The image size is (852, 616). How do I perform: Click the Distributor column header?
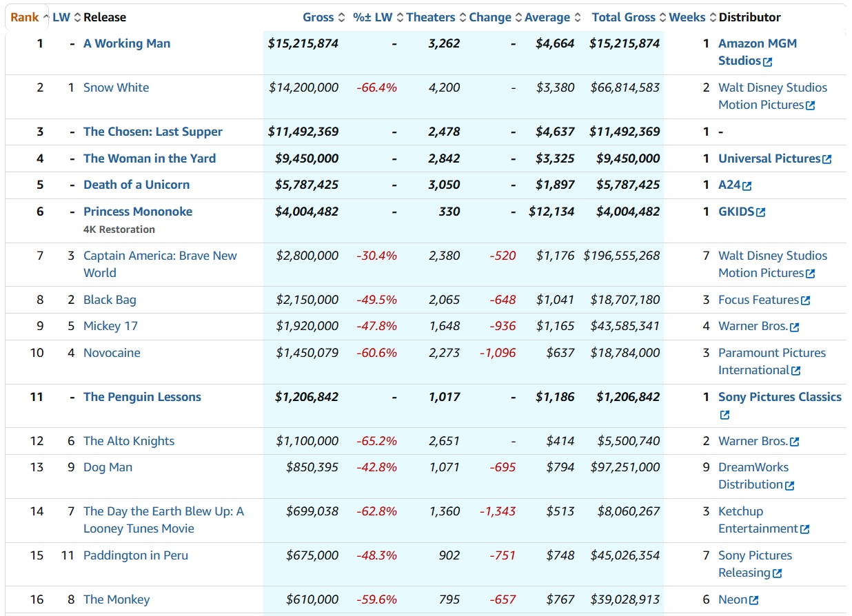(x=750, y=17)
